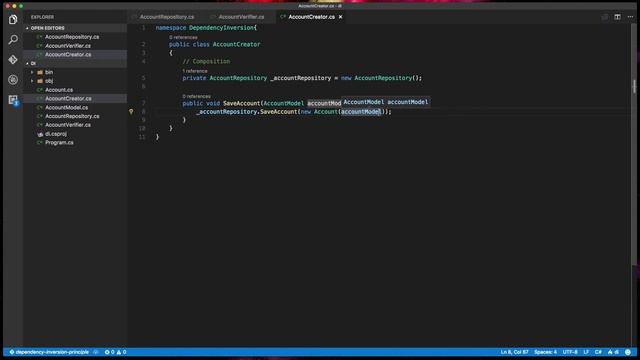
Task: Click the errors and warnings count
Action: point(116,352)
